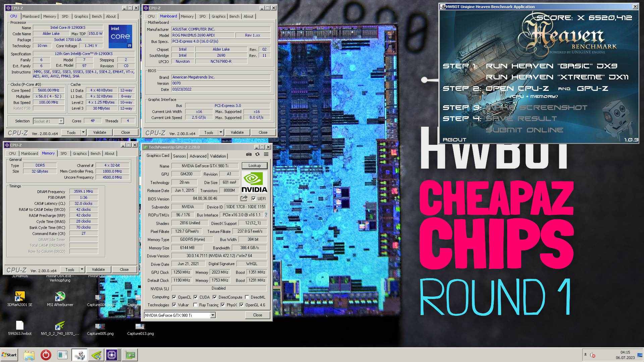The width and height of the screenshot is (644, 362).
Task: Enable the Ray Tracing checkbox
Action: coord(195,305)
